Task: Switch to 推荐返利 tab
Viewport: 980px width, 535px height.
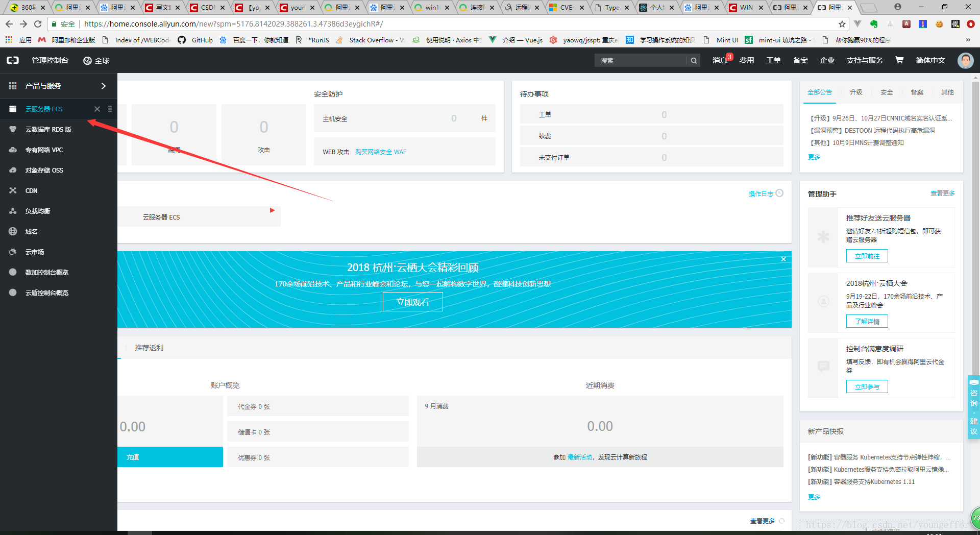Action: (149, 348)
